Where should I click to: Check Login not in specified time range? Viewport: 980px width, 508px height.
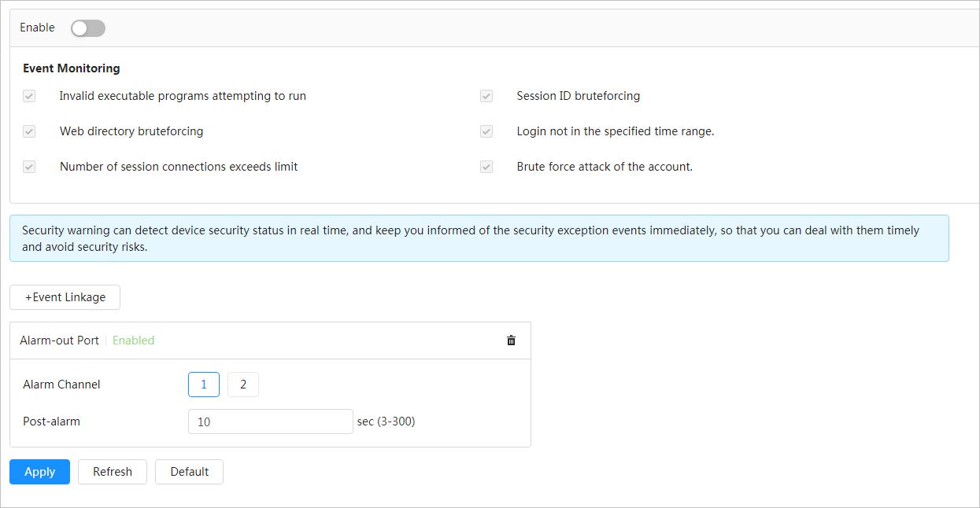point(486,131)
